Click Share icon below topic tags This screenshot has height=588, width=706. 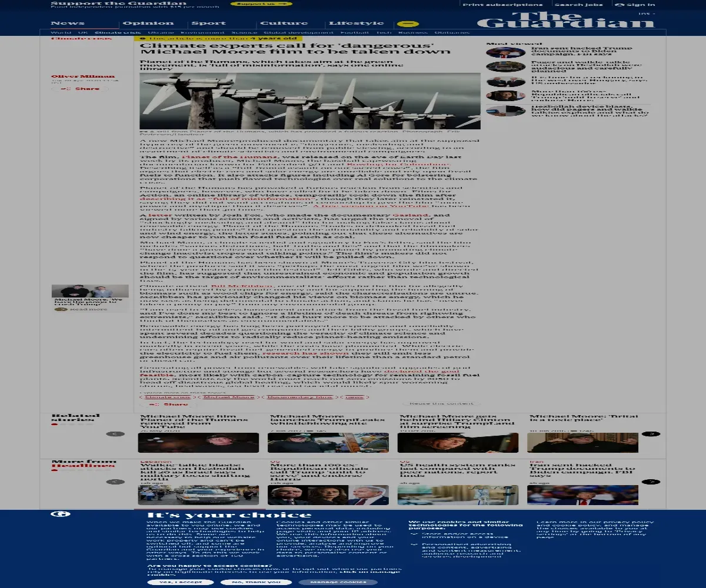pos(167,405)
